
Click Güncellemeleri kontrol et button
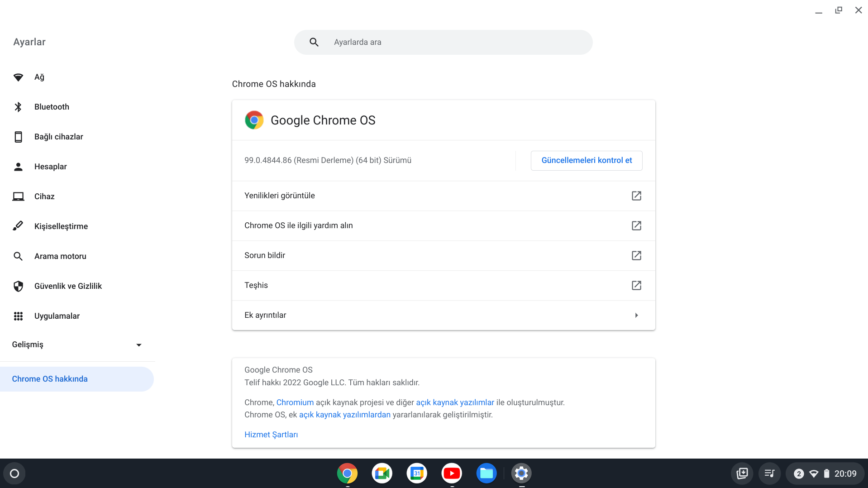tap(587, 160)
